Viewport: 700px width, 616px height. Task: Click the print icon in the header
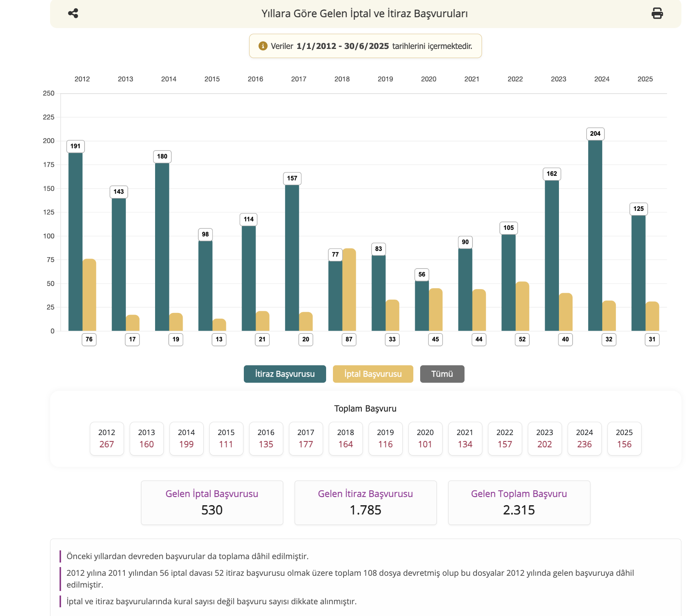[657, 14]
